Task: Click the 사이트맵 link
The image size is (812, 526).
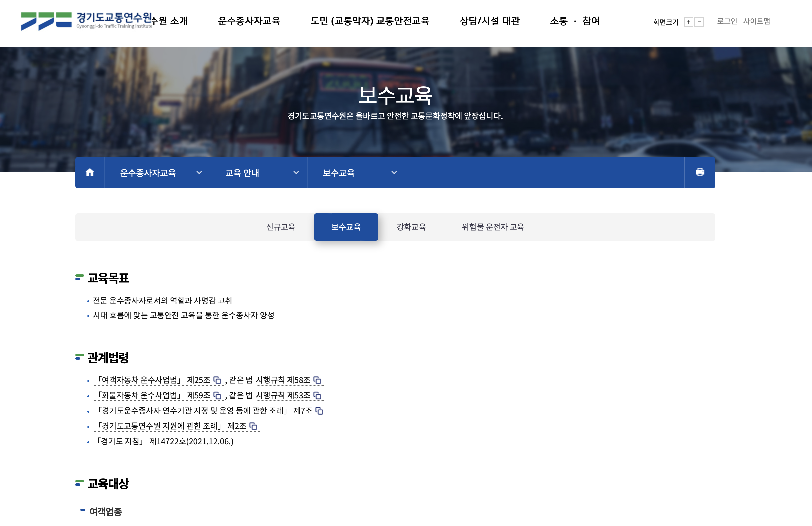Action: [x=756, y=21]
